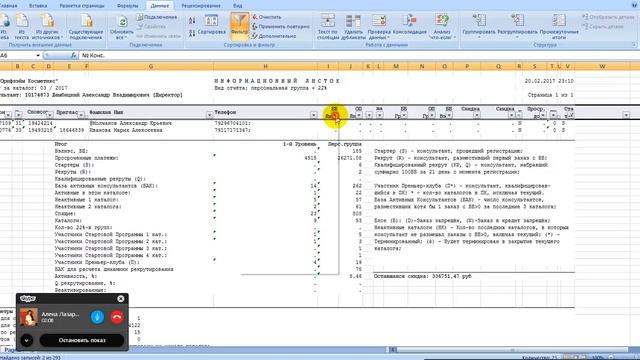Image resolution: width=640 pixels, height=360 pixels.
Task: Open 'Структура' group dialog launcher
Action: click(x=634, y=44)
